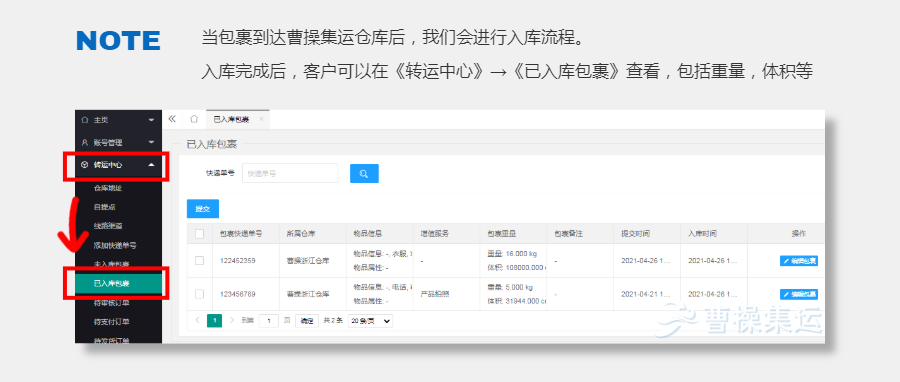This screenshot has height=382, width=900.
Task: Select the 已入库包裹 sidebar item
Action: pos(118,283)
